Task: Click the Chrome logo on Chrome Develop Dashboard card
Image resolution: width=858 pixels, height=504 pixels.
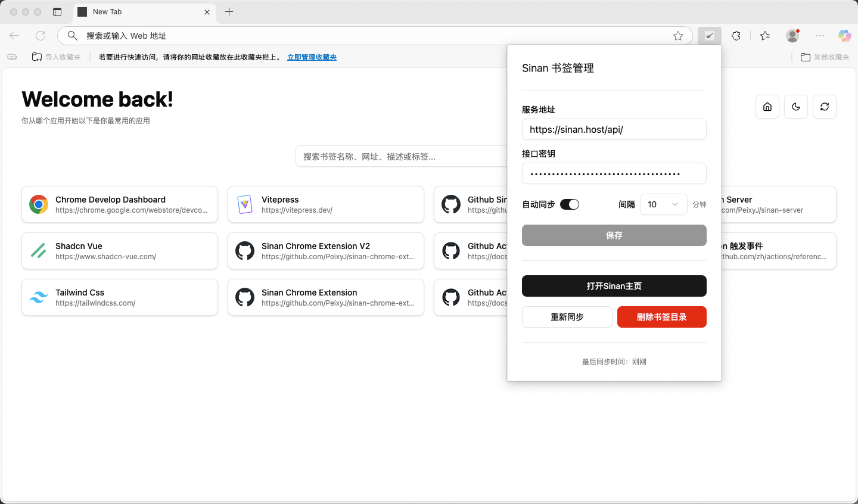Action: pyautogui.click(x=39, y=204)
